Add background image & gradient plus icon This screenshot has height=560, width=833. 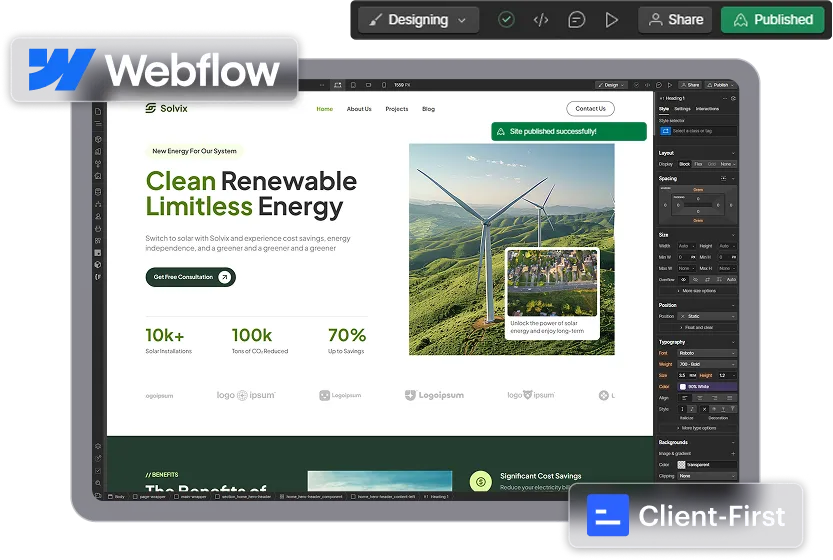(733, 454)
